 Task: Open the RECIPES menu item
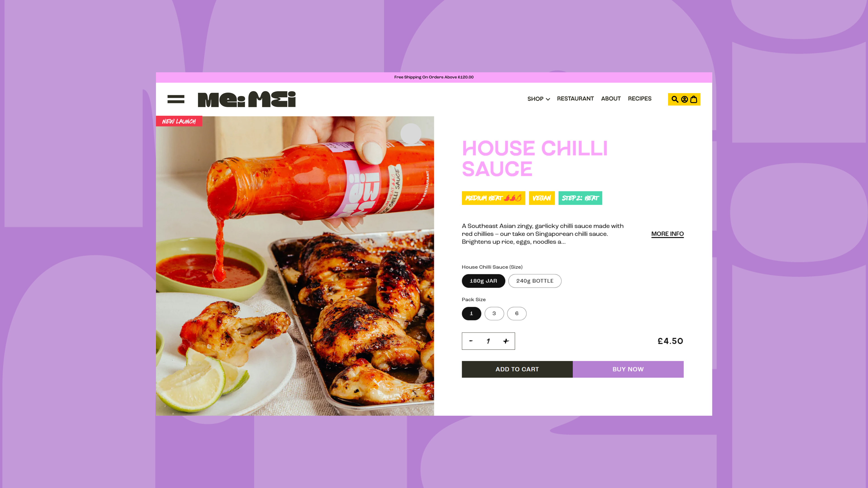(639, 99)
